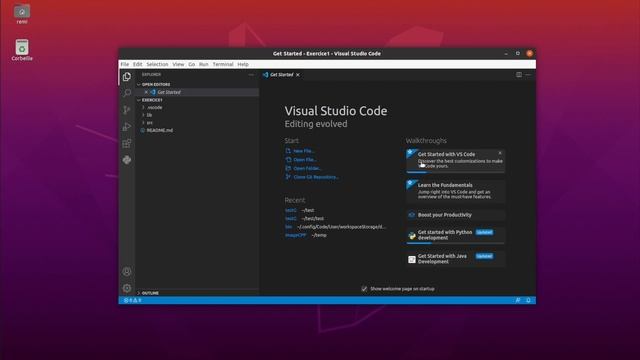Click the New File icon under Start
Image resolution: width=640 pixels, height=360 pixels.
tap(288, 151)
